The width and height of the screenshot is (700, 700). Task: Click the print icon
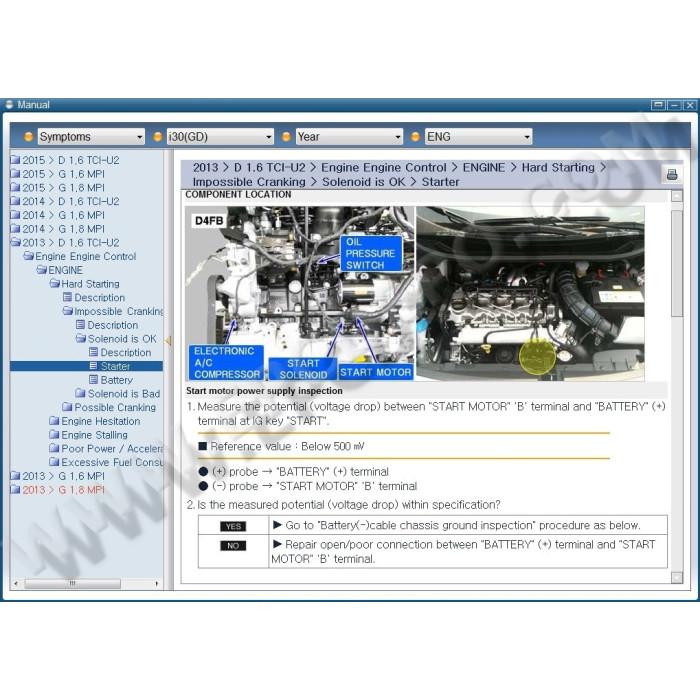[671, 175]
